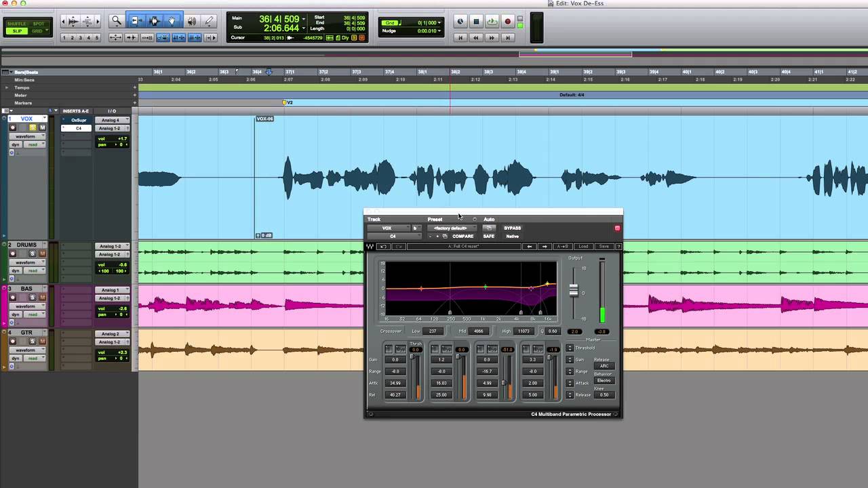This screenshot has height=488, width=868.
Task: Select the Zoomer magnifier tool
Action: (116, 21)
